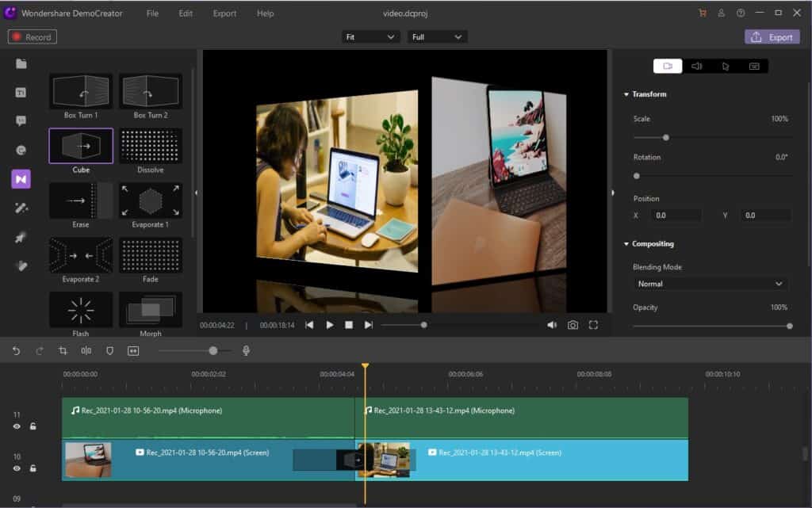Image resolution: width=812 pixels, height=508 pixels.
Task: Enter fullscreen preview mode
Action: [593, 325]
